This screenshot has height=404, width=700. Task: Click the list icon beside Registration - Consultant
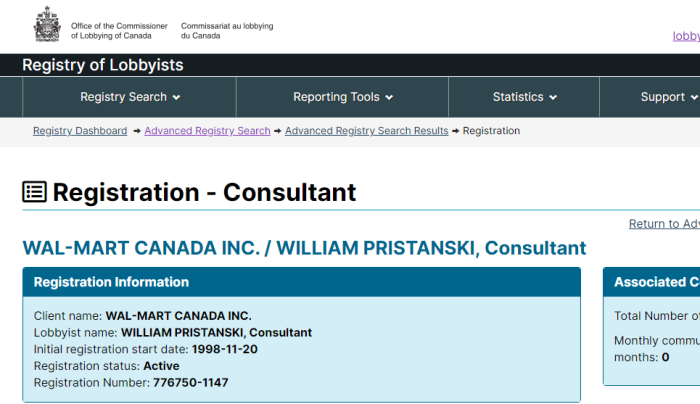pyautogui.click(x=34, y=192)
